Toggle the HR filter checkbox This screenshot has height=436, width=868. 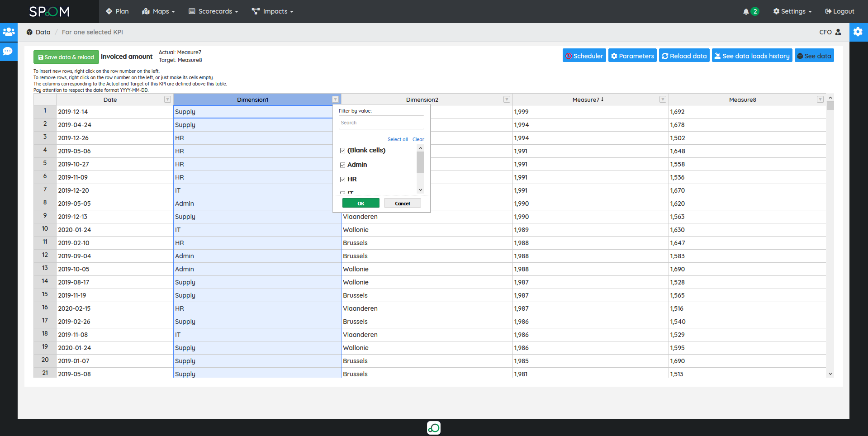click(x=343, y=180)
